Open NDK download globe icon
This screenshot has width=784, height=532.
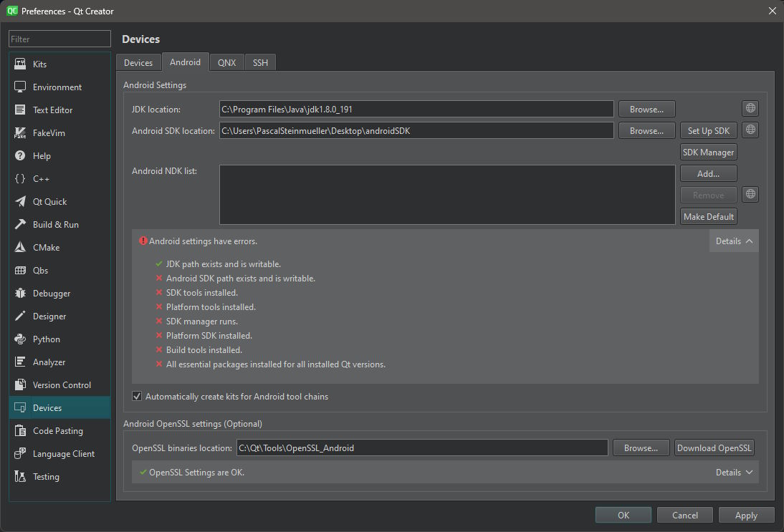click(750, 194)
